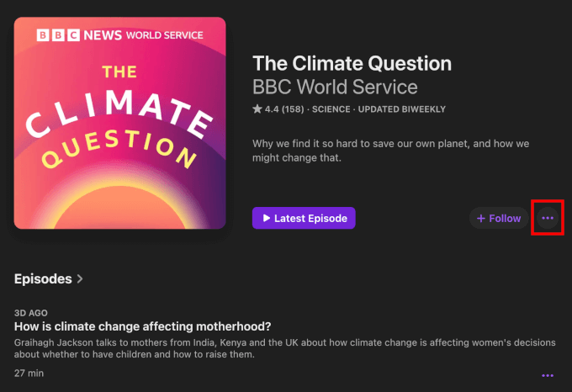The width and height of the screenshot is (572, 392).
Task: Visit the BBC World Service channel link
Action: pyautogui.click(x=335, y=87)
